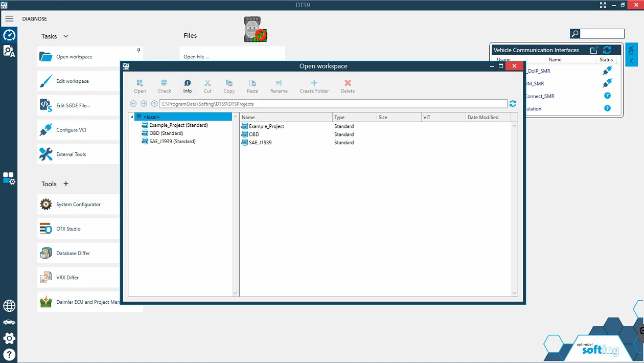Select SAE_J1939 (Standard) in tree

pos(172,142)
